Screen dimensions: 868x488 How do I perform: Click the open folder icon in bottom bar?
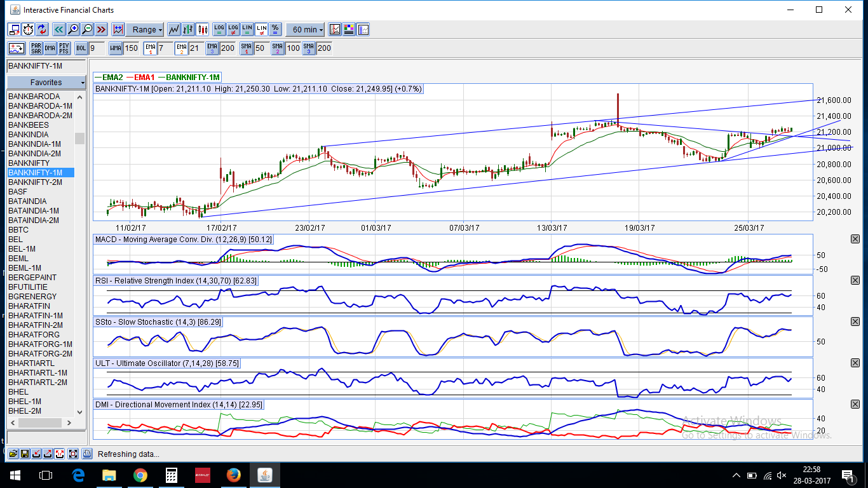click(x=13, y=454)
